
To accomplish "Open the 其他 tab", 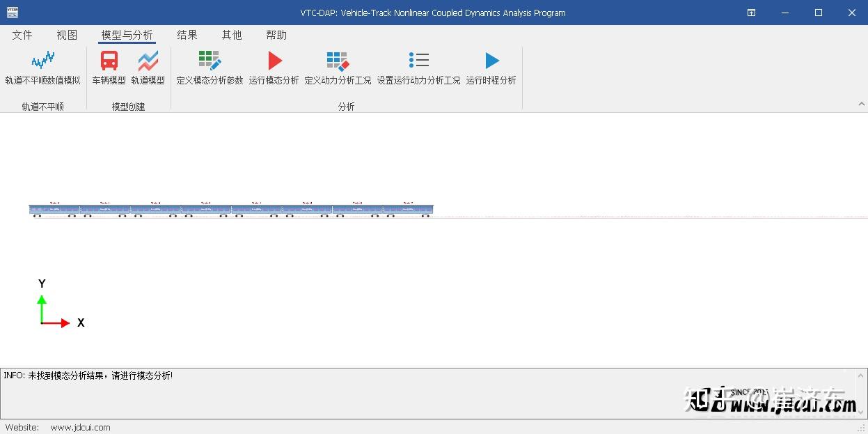I will point(231,34).
